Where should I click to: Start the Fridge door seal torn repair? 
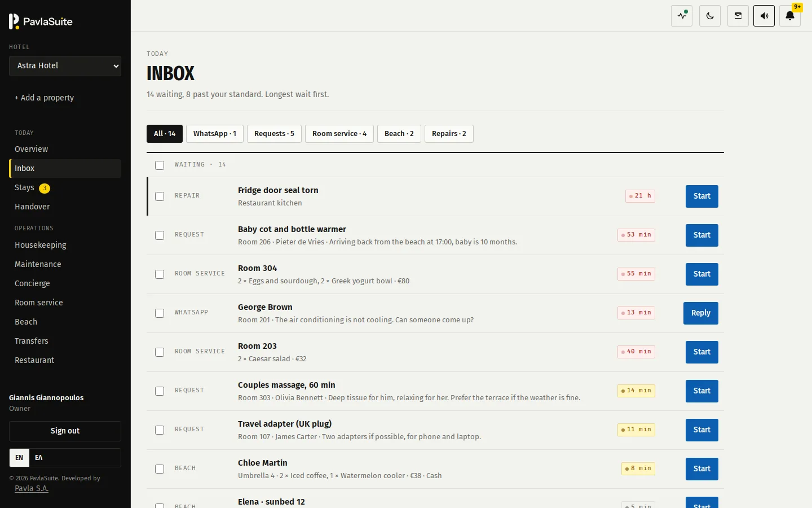click(x=702, y=196)
